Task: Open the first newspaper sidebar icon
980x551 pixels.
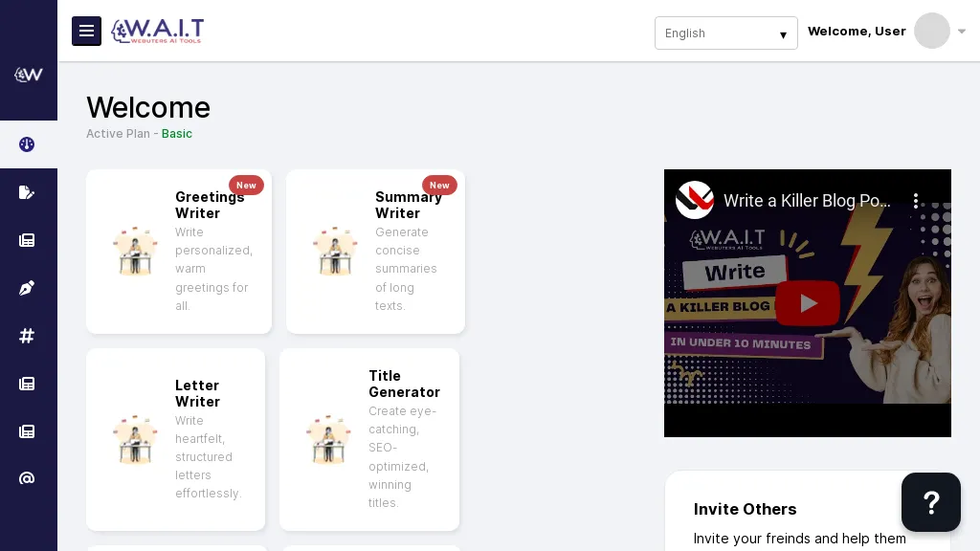Action: (27, 240)
